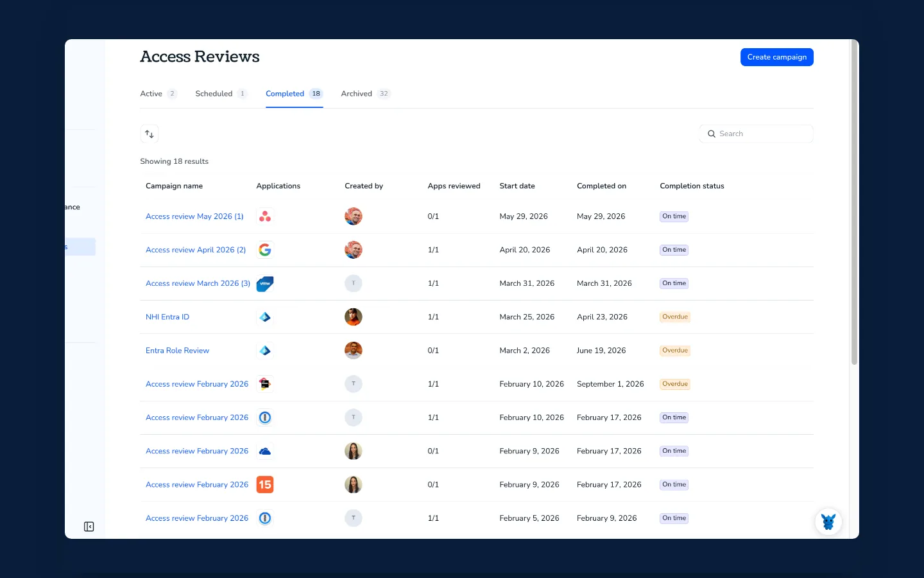Click the cloud app icon in February 9 row
The height and width of the screenshot is (578, 924).
pyautogui.click(x=265, y=451)
